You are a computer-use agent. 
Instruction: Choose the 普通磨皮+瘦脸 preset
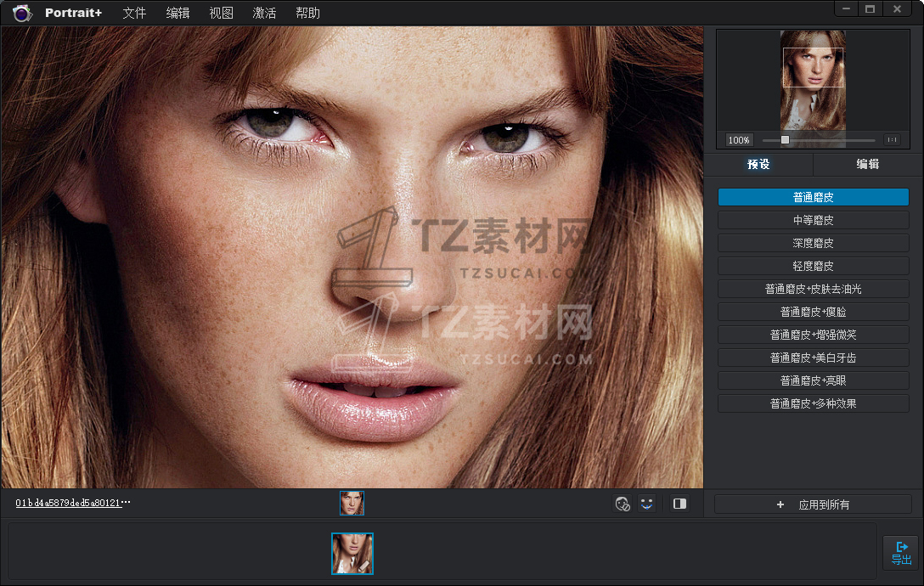coord(814,312)
